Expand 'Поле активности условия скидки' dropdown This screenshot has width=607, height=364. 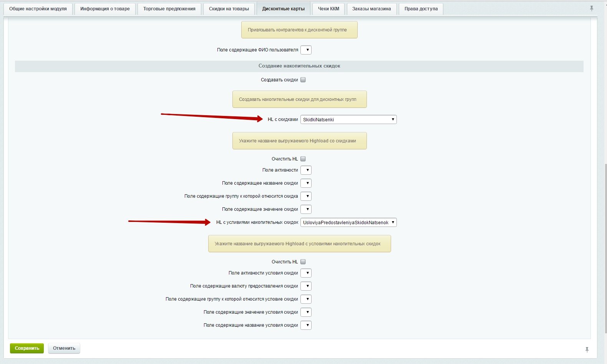(306, 273)
